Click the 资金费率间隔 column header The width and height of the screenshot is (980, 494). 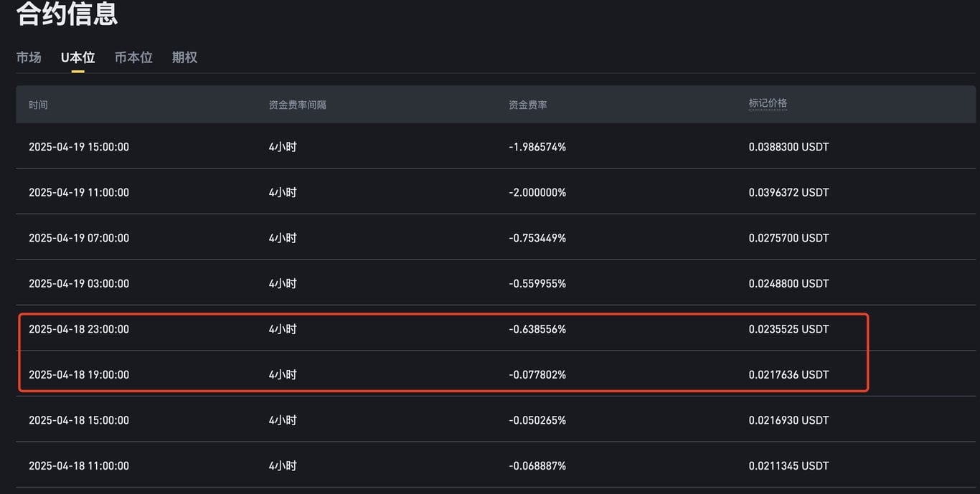297,105
